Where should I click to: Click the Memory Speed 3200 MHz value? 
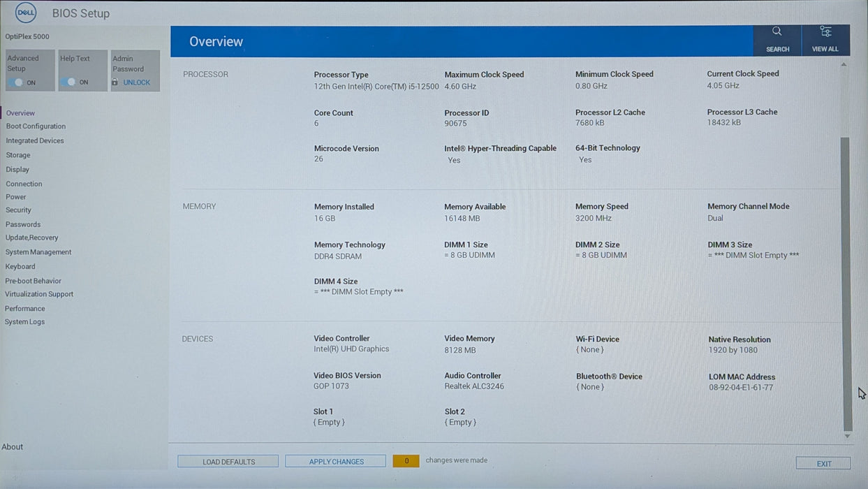click(594, 218)
